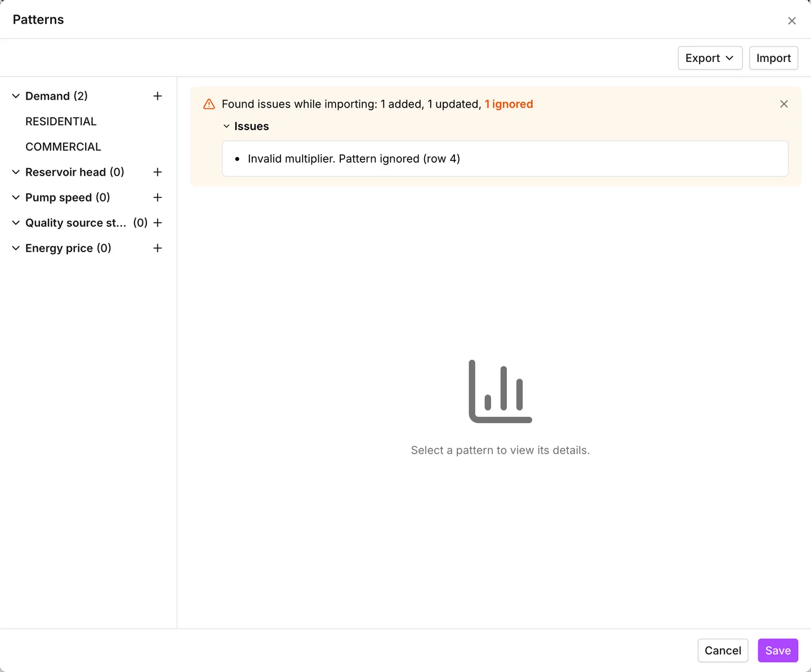The height and width of the screenshot is (672, 811).
Task: Add a new Quality source strength pattern
Action: [158, 223]
